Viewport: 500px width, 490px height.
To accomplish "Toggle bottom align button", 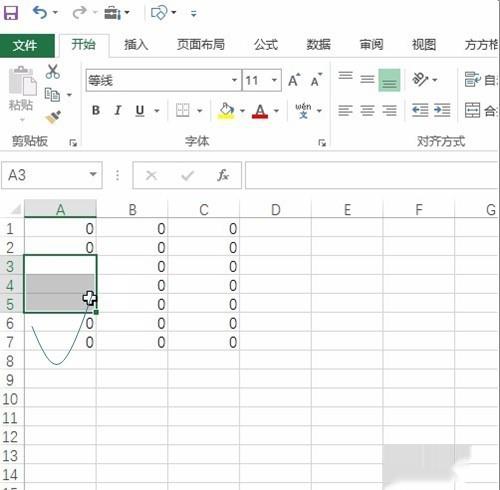I will pos(389,80).
